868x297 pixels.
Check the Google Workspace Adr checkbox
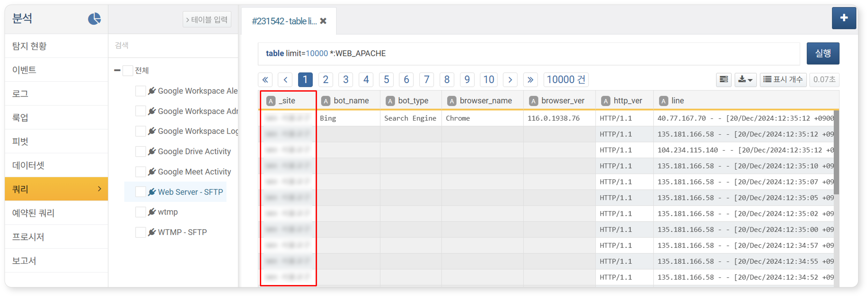pyautogui.click(x=140, y=111)
